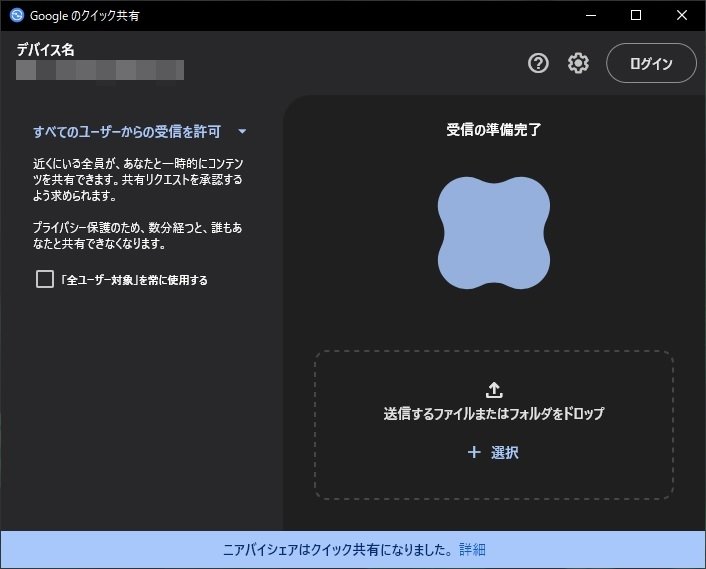Click the ログイン button

[x=651, y=63]
